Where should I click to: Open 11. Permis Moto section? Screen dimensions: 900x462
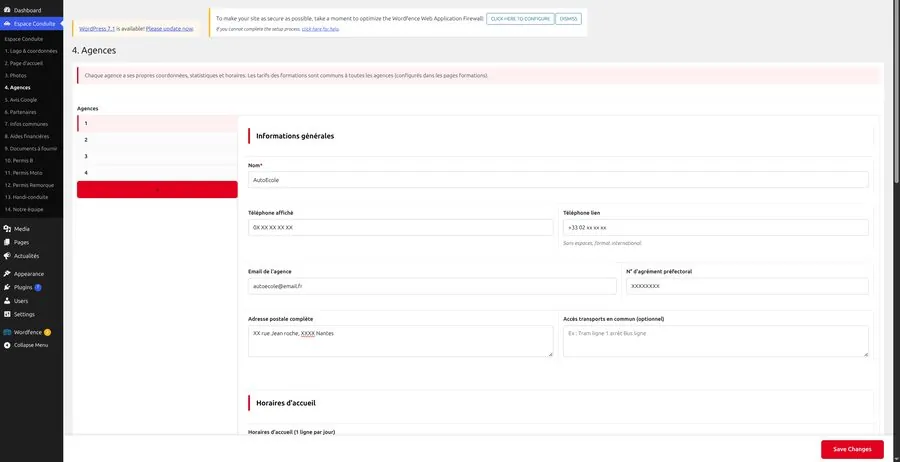coord(24,173)
